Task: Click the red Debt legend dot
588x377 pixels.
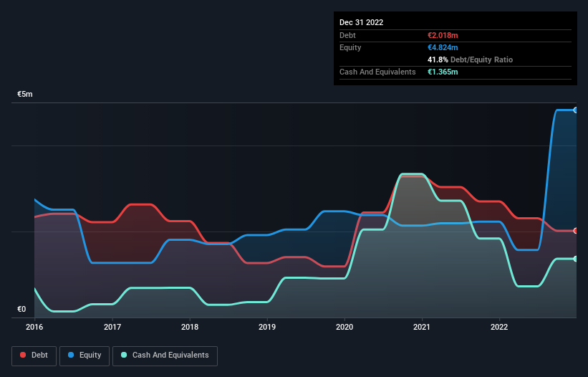Action: pos(23,355)
